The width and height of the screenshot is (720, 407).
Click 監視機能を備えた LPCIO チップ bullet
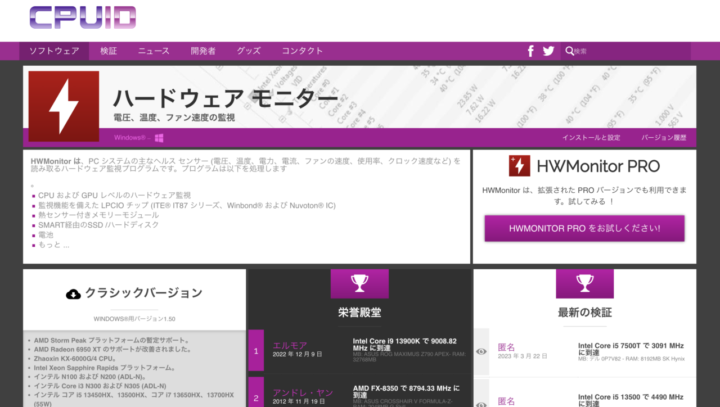pyautogui.click(x=187, y=205)
